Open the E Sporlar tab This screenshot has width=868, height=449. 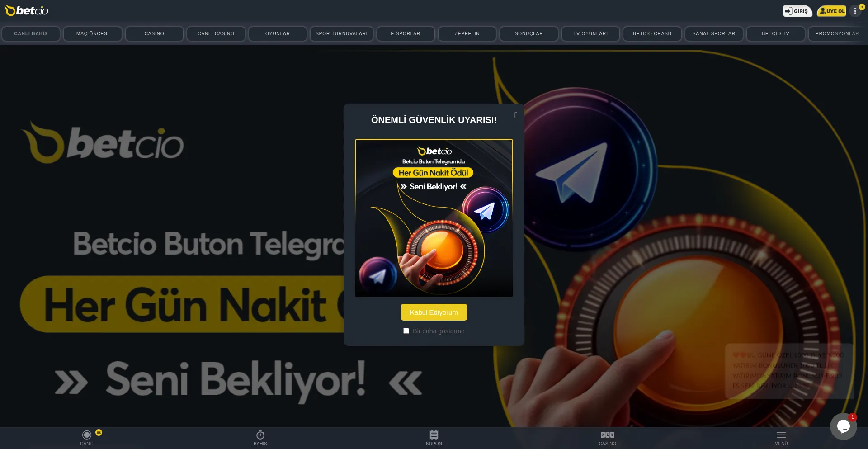(x=406, y=33)
